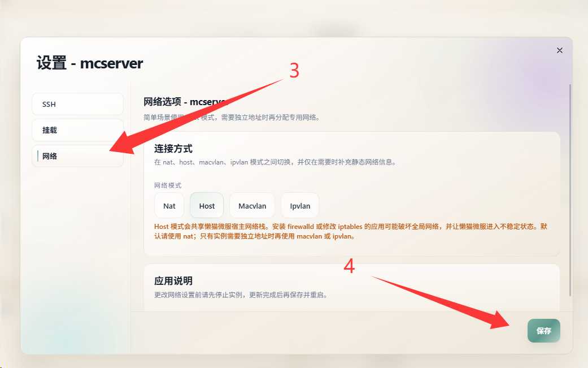
Task: Click the 保存 save button
Action: (x=544, y=331)
